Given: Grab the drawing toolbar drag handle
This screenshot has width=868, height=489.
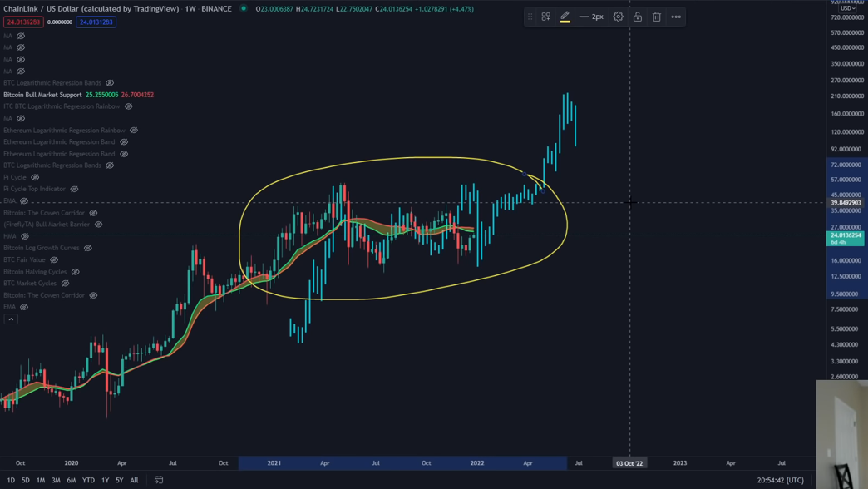Looking at the screenshot, I should [530, 17].
